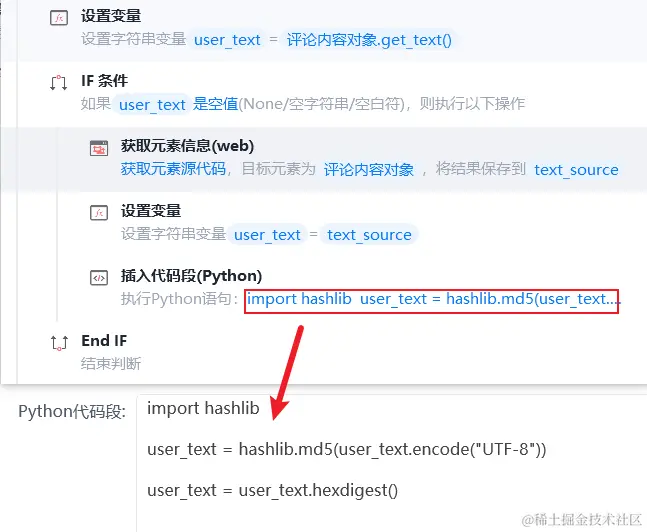Click the nested 设置变量 fx icon
The image size is (647, 532).
point(99,213)
